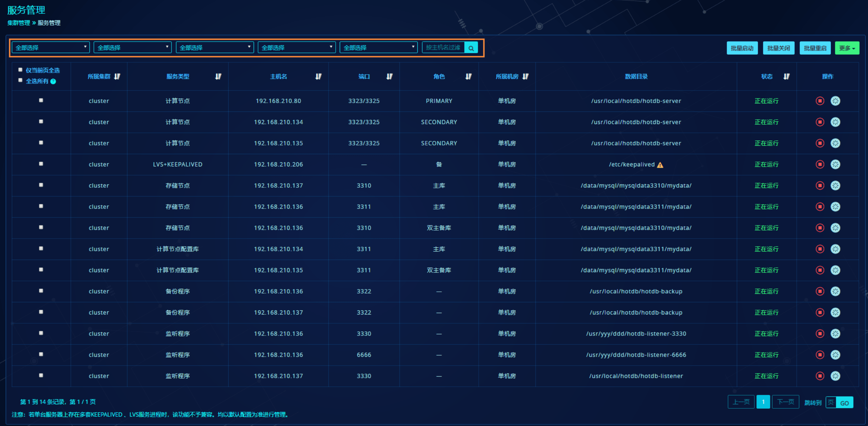Check the 仅当前页全选 checkbox
The height and width of the screenshot is (426, 868).
point(20,70)
